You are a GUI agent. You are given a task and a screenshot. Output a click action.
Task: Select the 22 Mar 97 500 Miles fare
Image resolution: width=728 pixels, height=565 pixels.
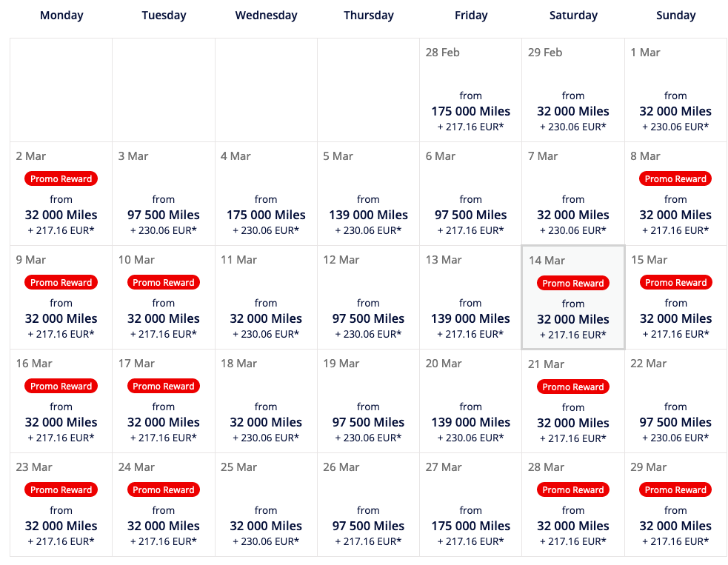tap(675, 401)
